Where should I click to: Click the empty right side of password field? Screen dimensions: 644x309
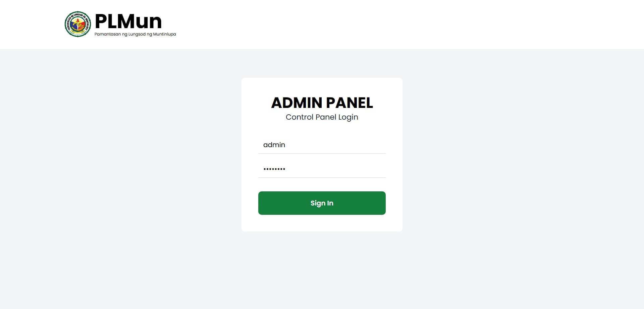click(362, 169)
